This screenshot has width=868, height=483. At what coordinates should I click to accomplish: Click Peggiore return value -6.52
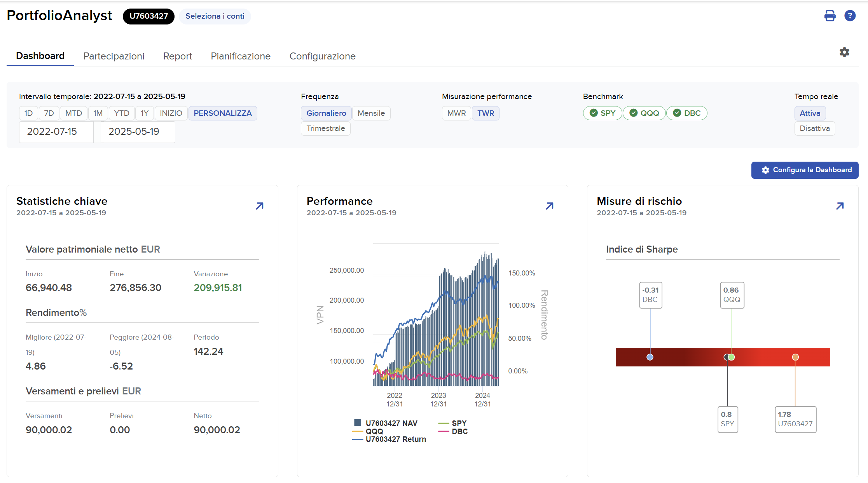pos(121,366)
